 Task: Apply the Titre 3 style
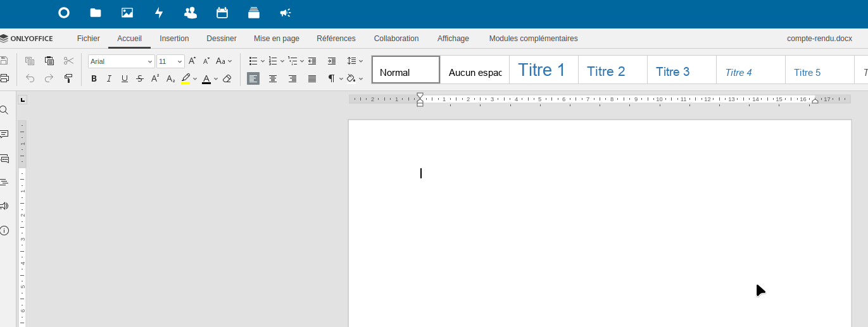coord(681,70)
